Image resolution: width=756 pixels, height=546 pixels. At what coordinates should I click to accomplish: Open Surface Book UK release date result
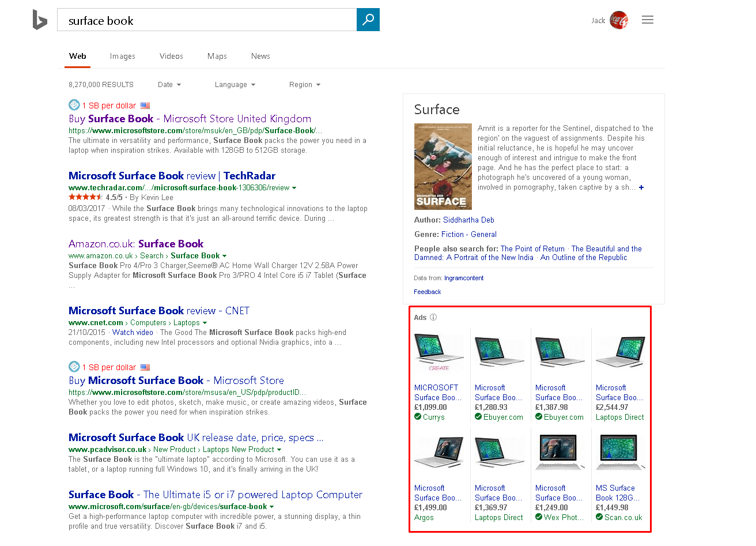point(196,438)
